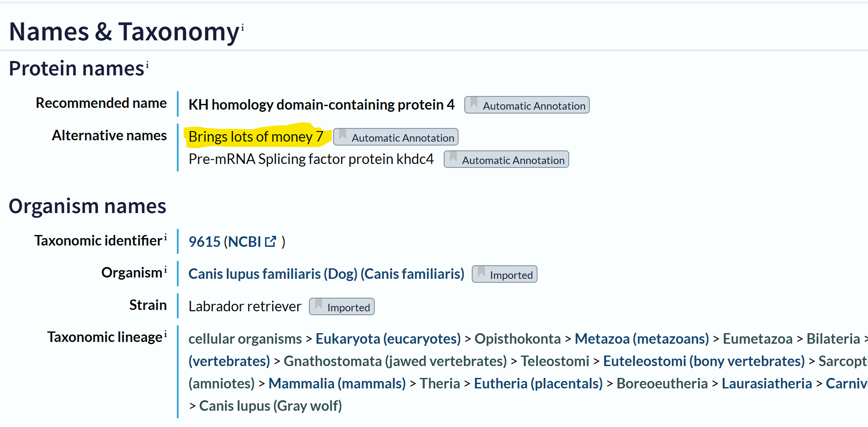Screen dimensions: 868x427
Task: Open NCBI external link icon
Action: tap(271, 241)
